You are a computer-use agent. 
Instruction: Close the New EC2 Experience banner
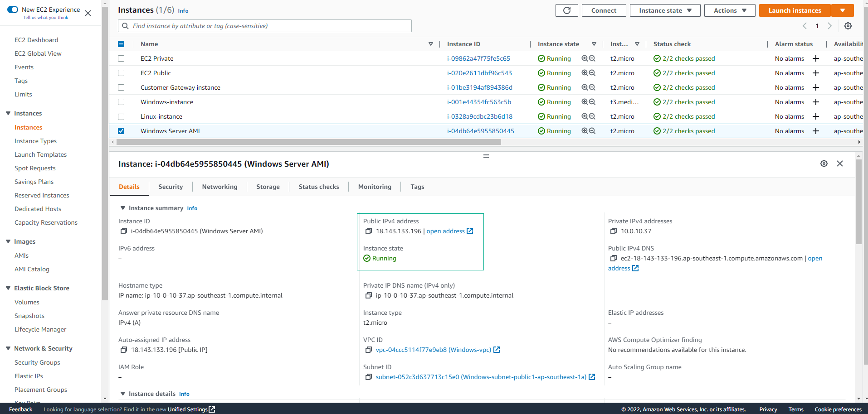[x=88, y=13]
